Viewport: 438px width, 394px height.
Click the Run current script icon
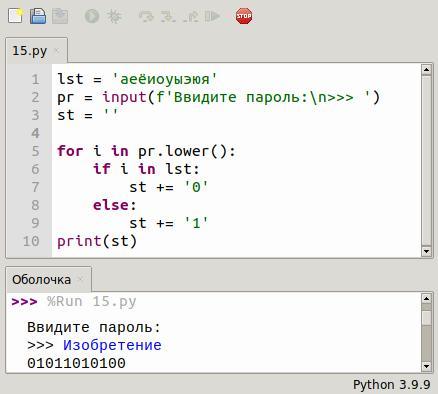92,16
